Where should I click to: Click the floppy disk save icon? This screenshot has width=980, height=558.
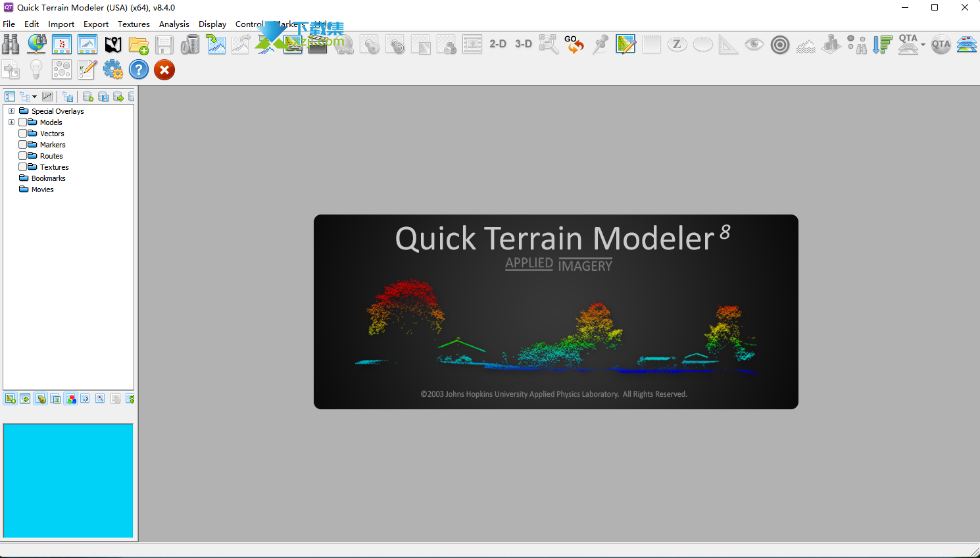164,44
